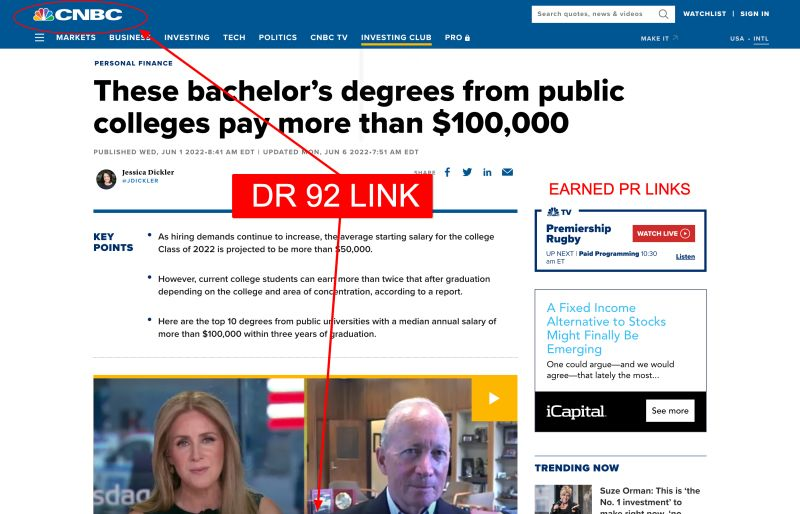Viewport: 800px width, 514px height.
Task: Open the hamburger navigation menu
Action: point(39,37)
